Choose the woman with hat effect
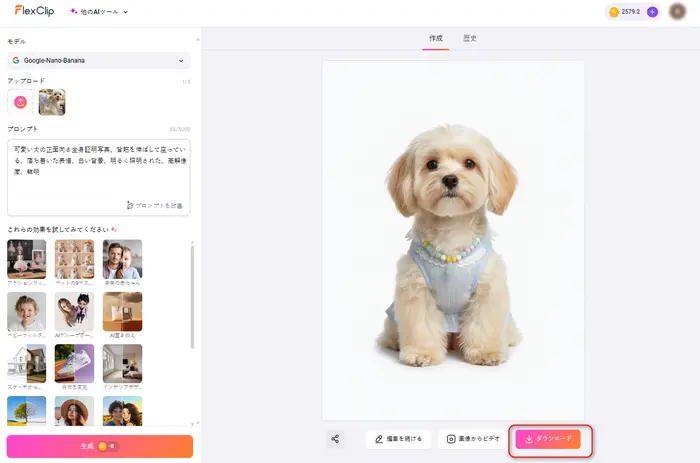Viewport: 700px width, 463px height. click(x=75, y=411)
